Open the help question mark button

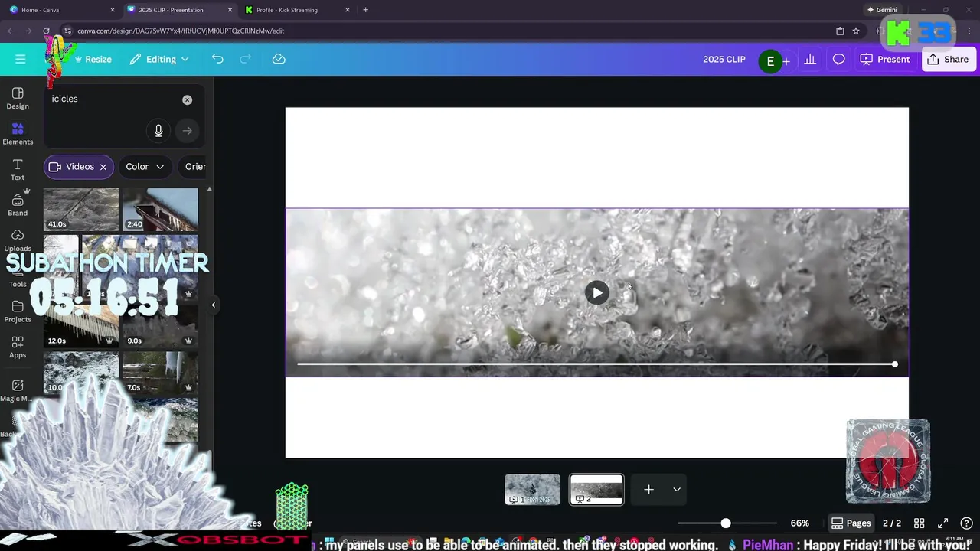[969, 523]
